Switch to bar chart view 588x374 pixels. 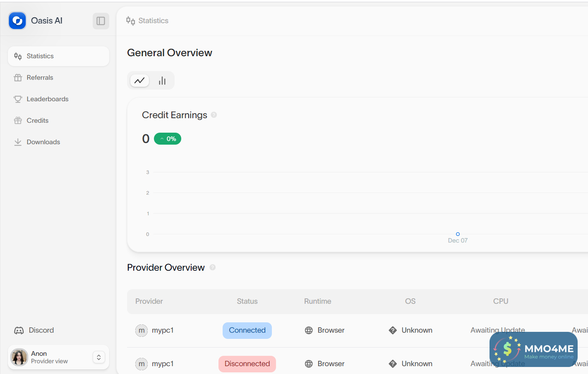[x=162, y=81]
